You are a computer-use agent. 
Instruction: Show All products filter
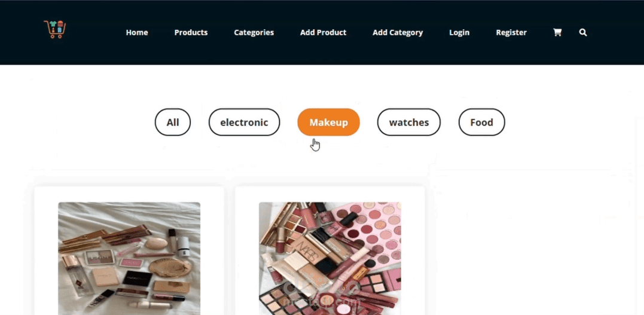coord(172,122)
